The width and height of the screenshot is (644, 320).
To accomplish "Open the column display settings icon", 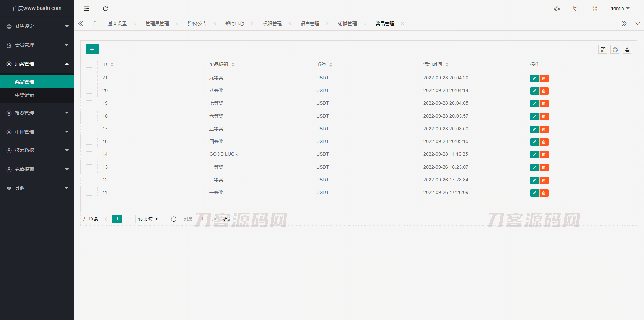I will (x=603, y=49).
